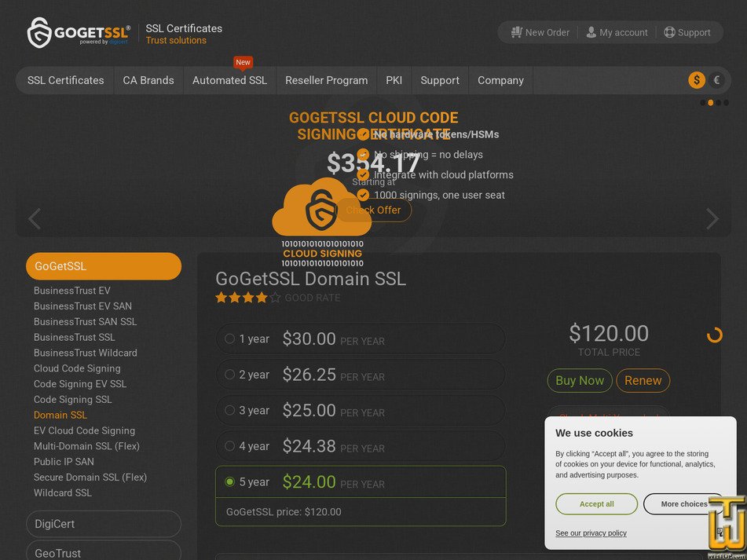This screenshot has height=560, width=747.
Task: Select the 1 year plan radio
Action: point(229,339)
